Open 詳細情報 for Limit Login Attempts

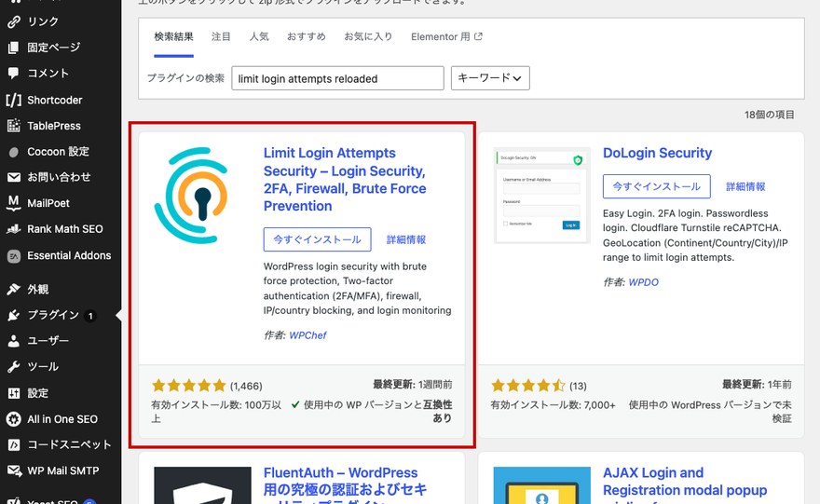tap(406, 239)
